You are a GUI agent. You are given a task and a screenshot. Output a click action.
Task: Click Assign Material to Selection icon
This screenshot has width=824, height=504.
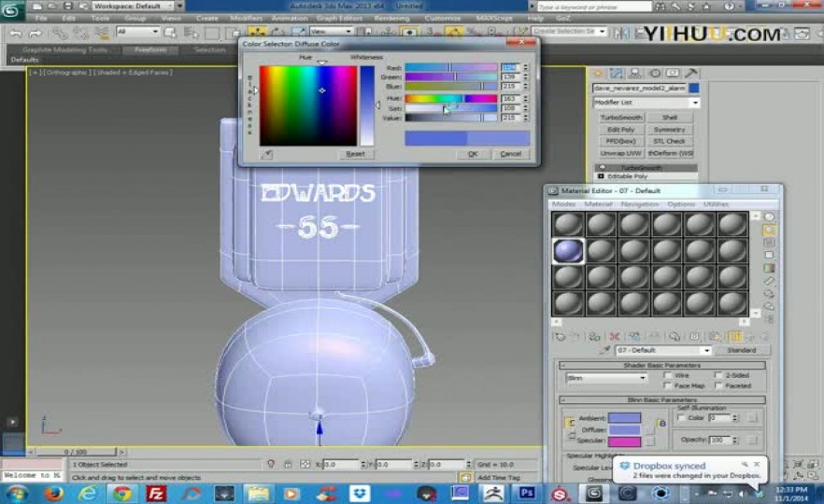[594, 337]
